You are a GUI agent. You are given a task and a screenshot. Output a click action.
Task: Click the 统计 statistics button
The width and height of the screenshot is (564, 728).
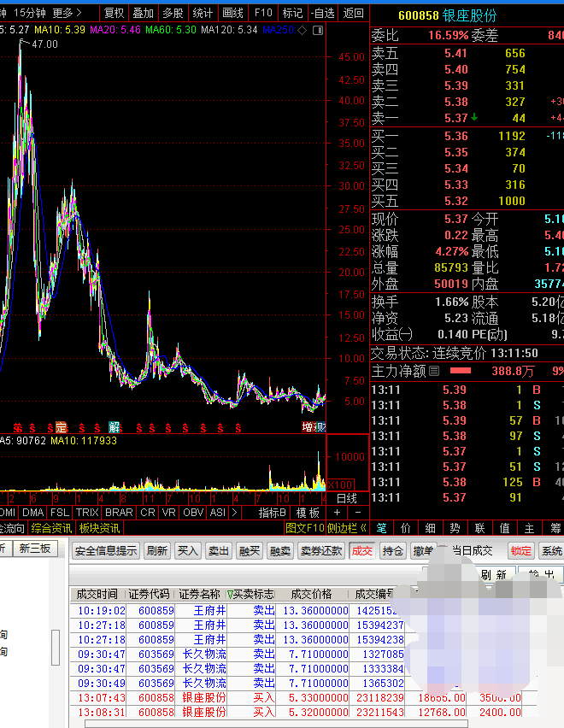point(203,13)
